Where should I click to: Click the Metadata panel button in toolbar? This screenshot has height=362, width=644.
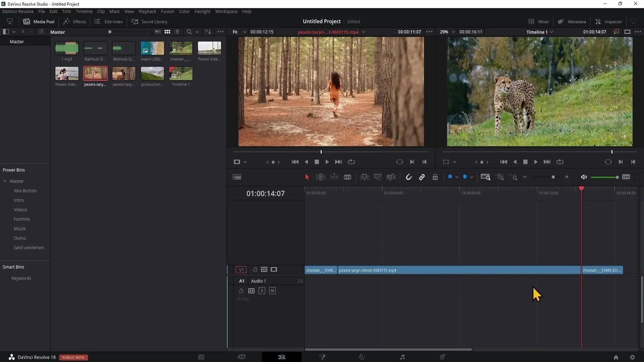pyautogui.click(x=572, y=21)
